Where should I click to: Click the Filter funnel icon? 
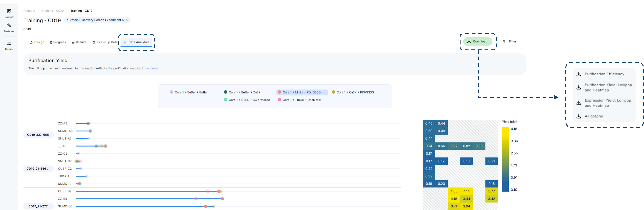504,42
